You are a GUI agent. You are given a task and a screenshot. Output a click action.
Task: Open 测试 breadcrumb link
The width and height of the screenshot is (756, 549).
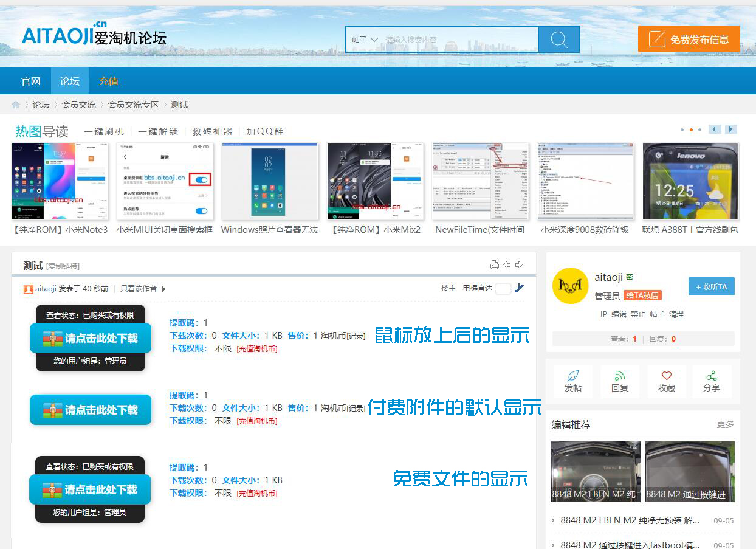pos(179,105)
